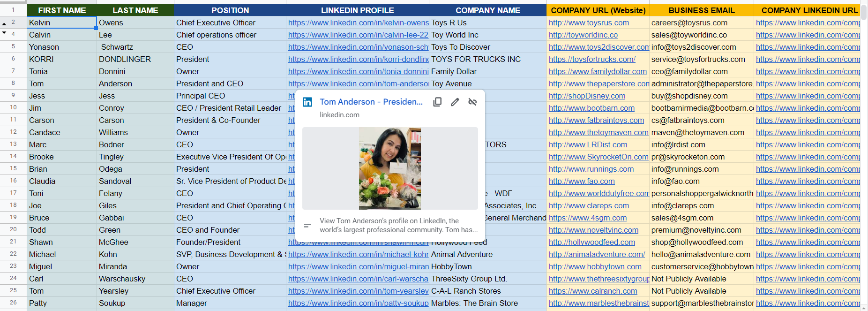Select the LAST NAME header cell

pos(135,10)
